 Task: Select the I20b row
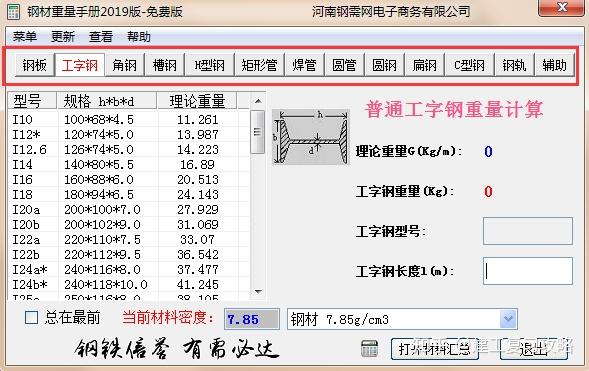(x=129, y=225)
